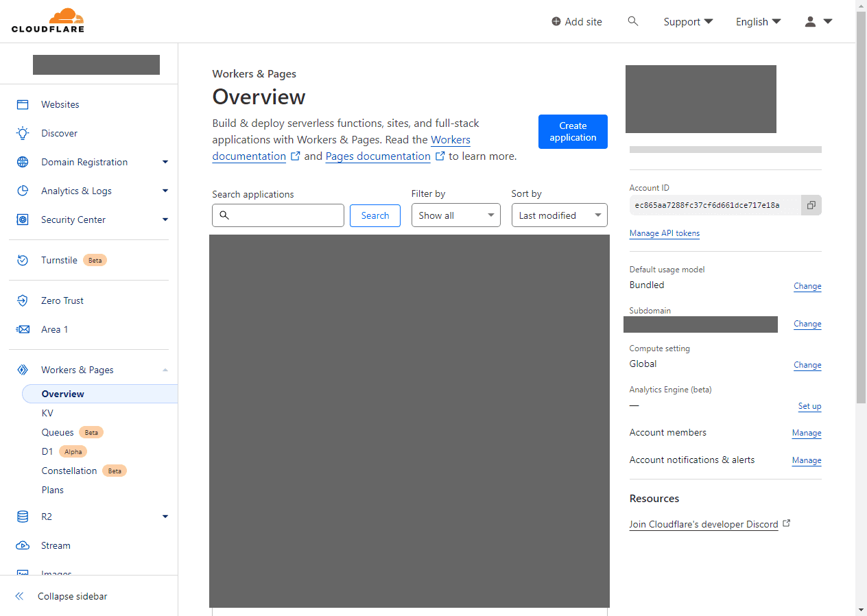This screenshot has height=616, width=867.
Task: Expand the Domain Registration menu arrow
Action: pyautogui.click(x=165, y=162)
